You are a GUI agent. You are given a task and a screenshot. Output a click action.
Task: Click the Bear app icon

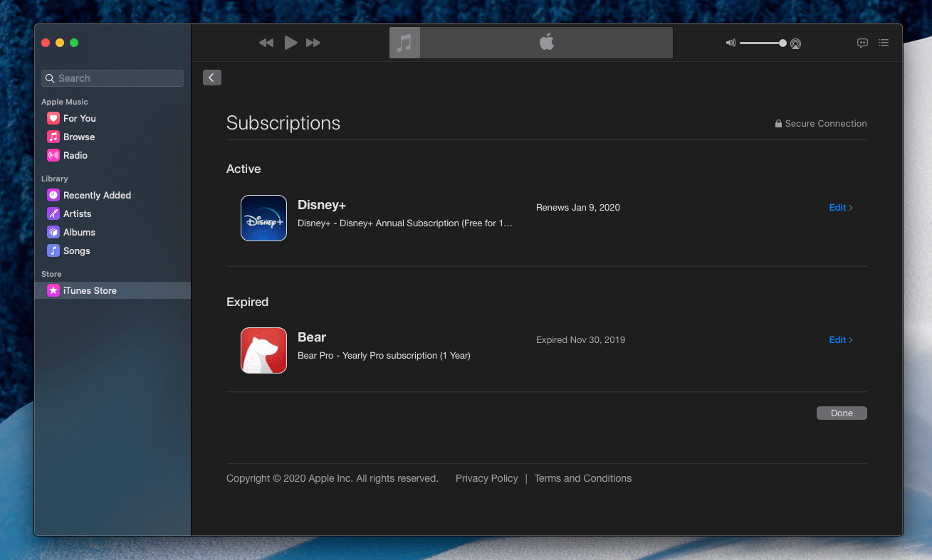[263, 350]
